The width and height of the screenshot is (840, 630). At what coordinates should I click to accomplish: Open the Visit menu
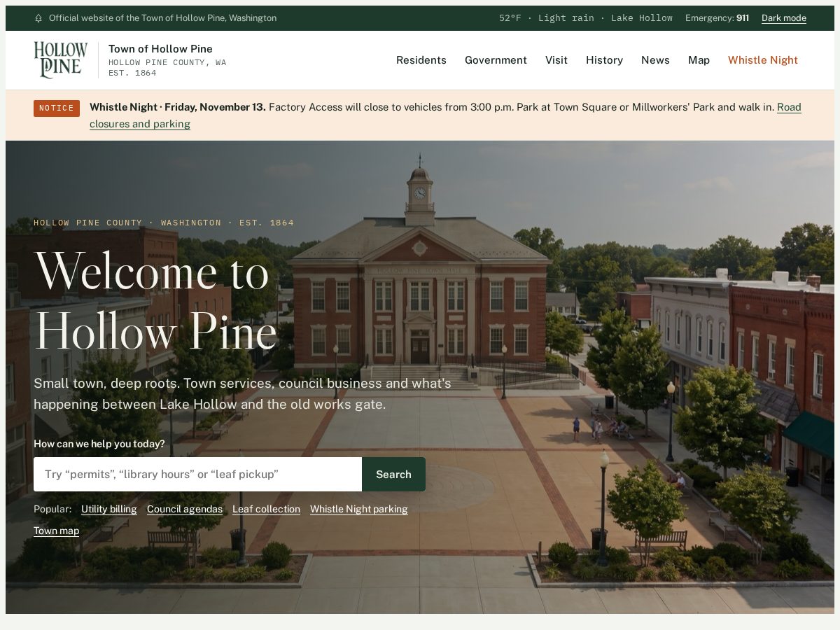coord(556,60)
